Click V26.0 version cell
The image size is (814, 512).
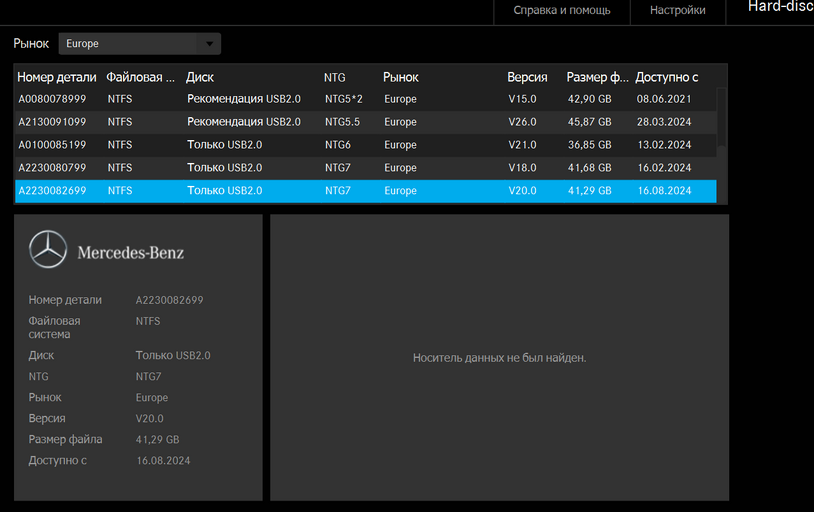(522, 122)
